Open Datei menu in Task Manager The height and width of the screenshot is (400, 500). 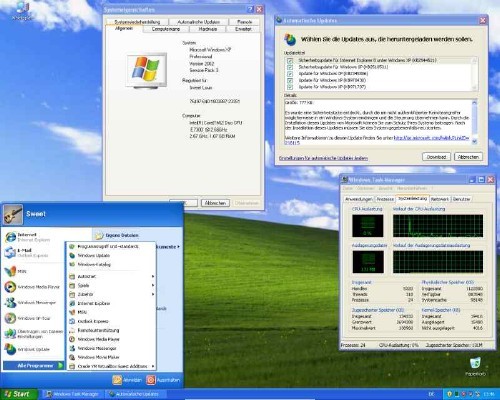point(347,188)
